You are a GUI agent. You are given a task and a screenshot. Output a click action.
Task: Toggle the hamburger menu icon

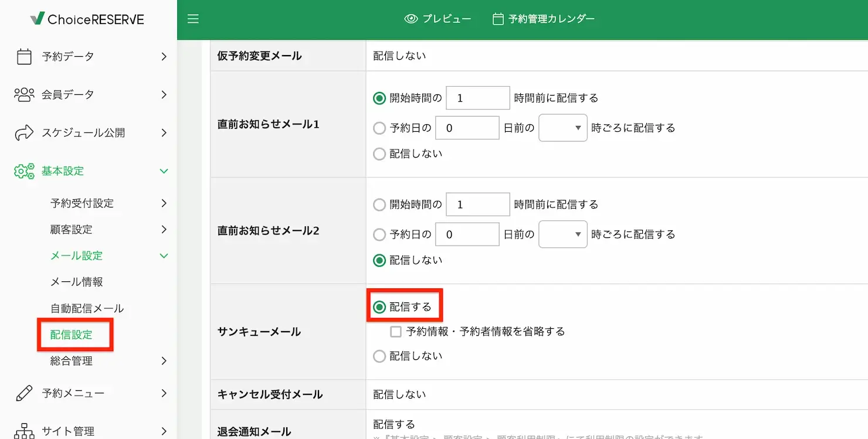click(x=193, y=19)
